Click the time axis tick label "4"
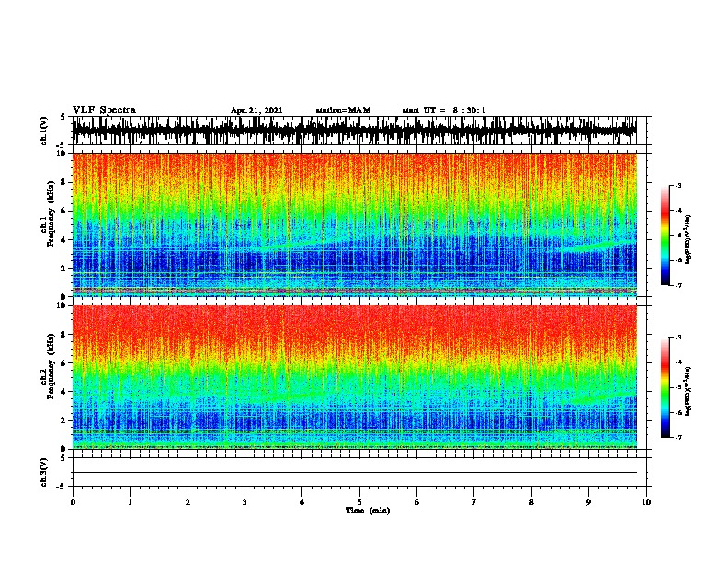 tap(302, 502)
